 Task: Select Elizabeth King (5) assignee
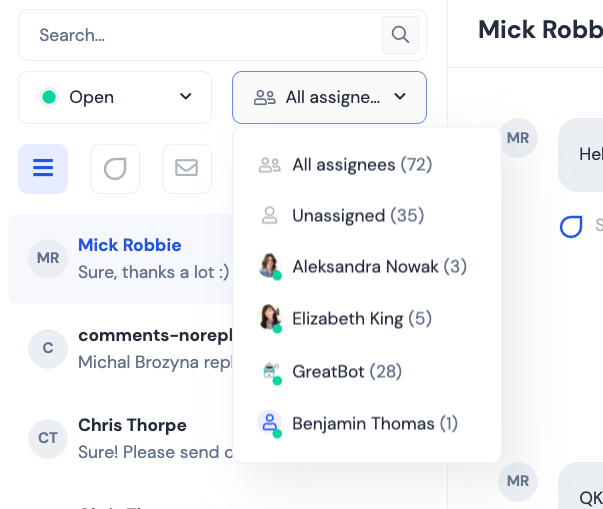(x=366, y=319)
